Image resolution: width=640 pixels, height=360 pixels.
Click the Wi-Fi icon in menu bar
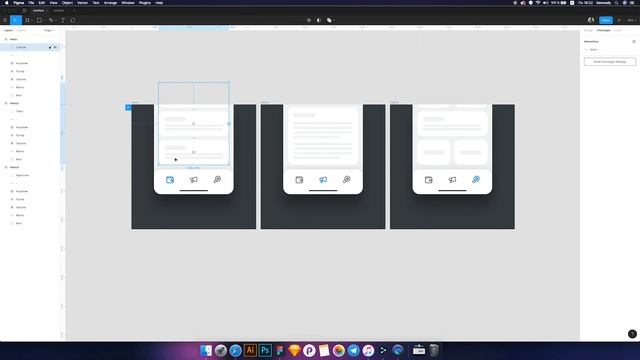pos(538,2)
